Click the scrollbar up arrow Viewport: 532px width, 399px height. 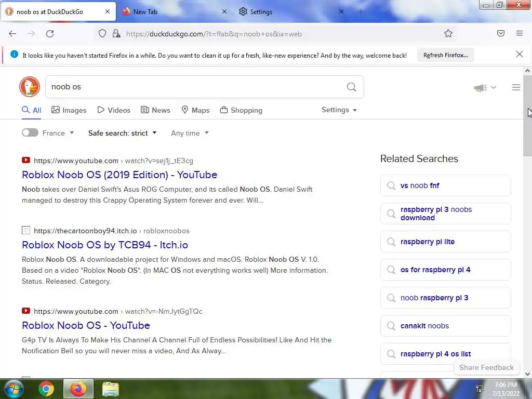(x=528, y=71)
